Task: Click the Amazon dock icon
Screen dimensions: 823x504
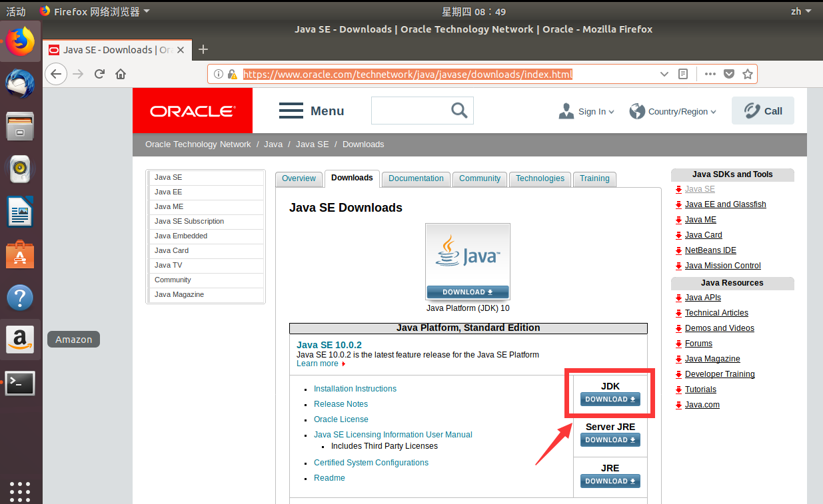Action: [20, 340]
